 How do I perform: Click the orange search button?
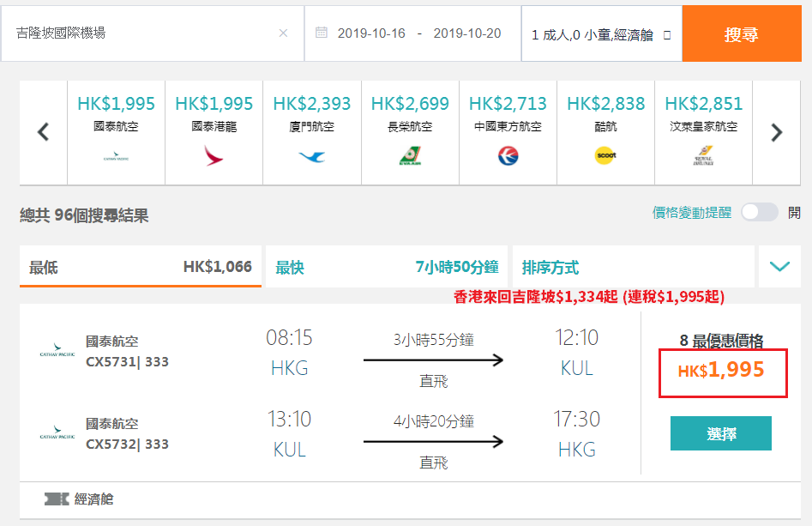coord(742,33)
